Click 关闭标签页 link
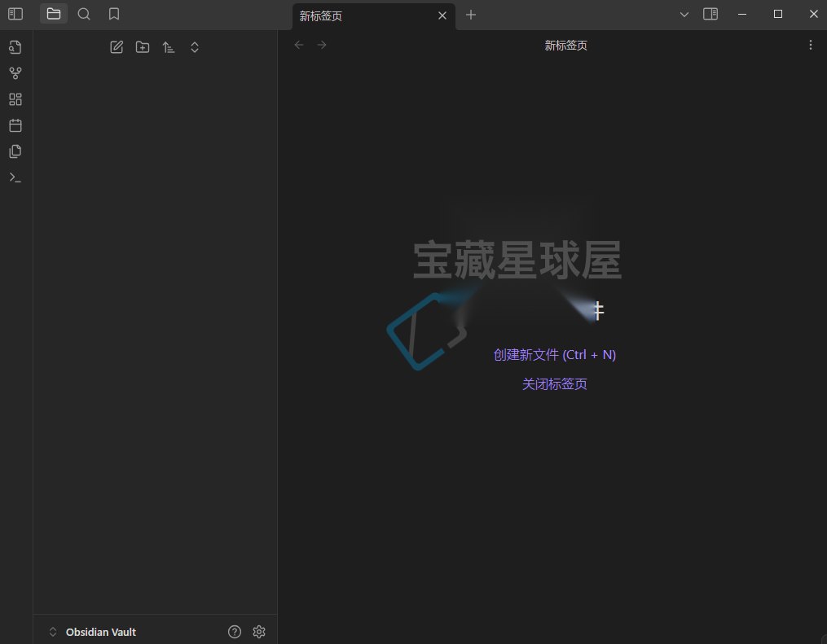 point(554,384)
